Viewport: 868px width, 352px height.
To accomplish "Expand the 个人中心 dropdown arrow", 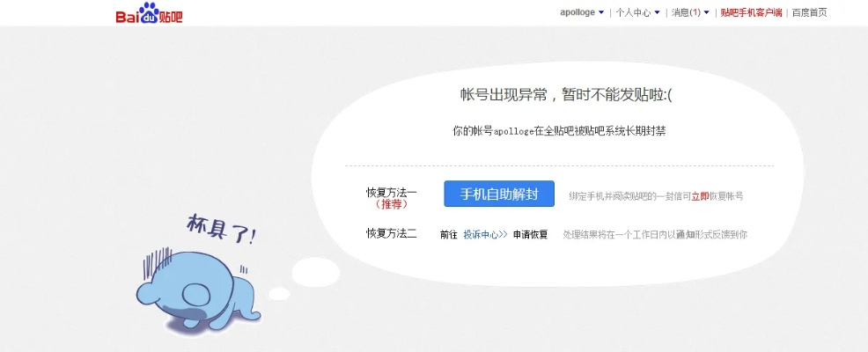I will (x=657, y=13).
